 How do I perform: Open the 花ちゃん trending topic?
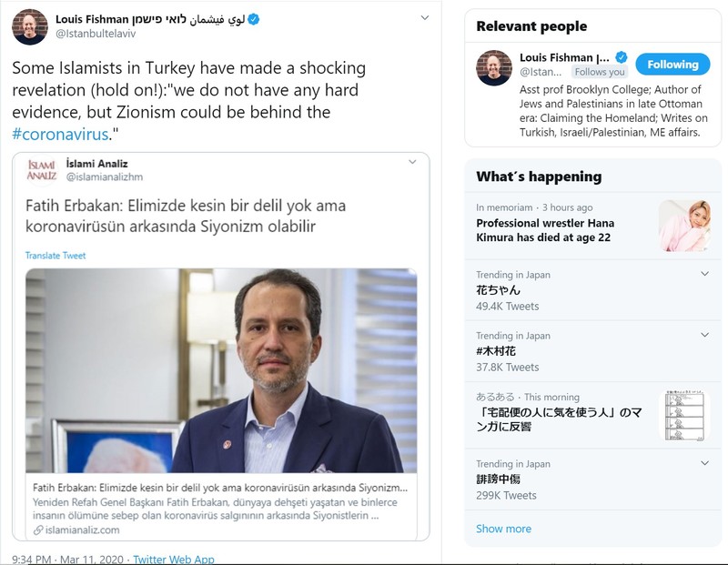pyautogui.click(x=499, y=290)
